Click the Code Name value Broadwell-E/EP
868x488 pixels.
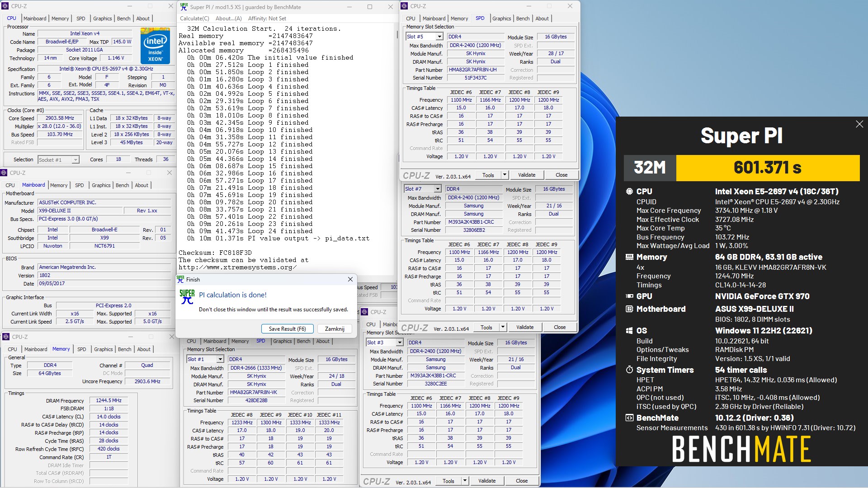(x=62, y=42)
